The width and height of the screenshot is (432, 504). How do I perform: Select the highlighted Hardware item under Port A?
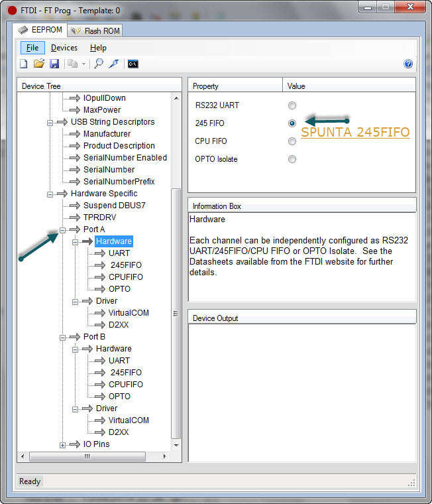click(114, 241)
